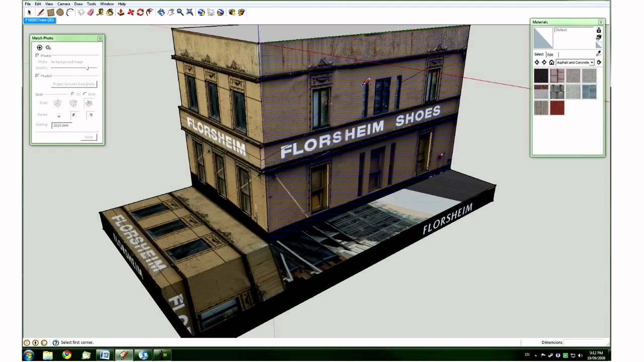This screenshot has height=362, width=644.
Task: Click the Zoom Extents tool
Action: pyautogui.click(x=190, y=12)
